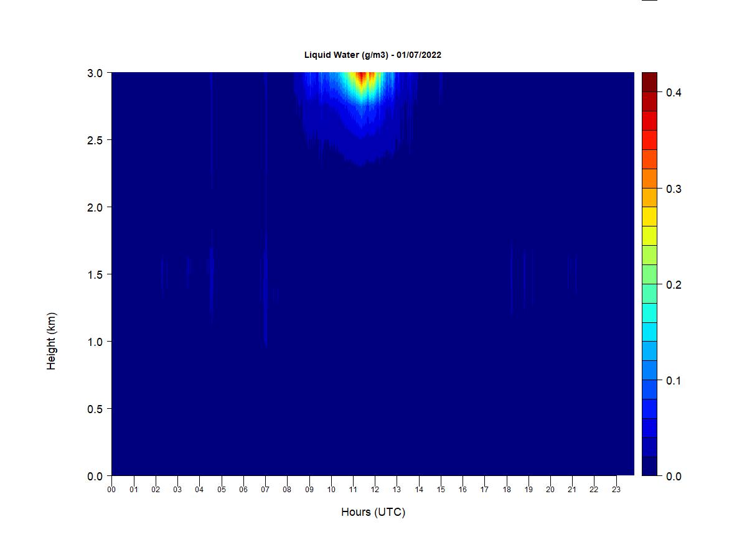The width and height of the screenshot is (747, 560).
Task: Select the '00' hour tick label
Action: pos(111,490)
